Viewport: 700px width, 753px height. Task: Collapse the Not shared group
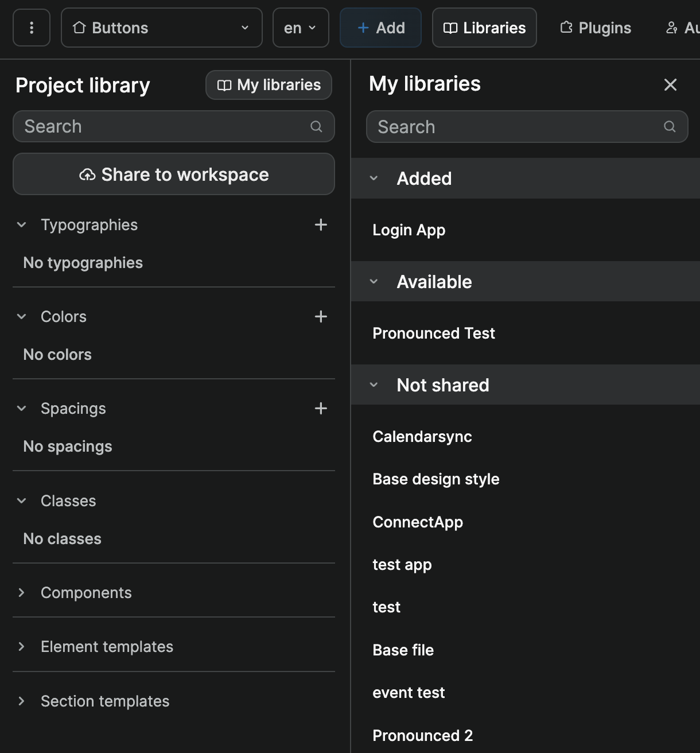coord(374,385)
